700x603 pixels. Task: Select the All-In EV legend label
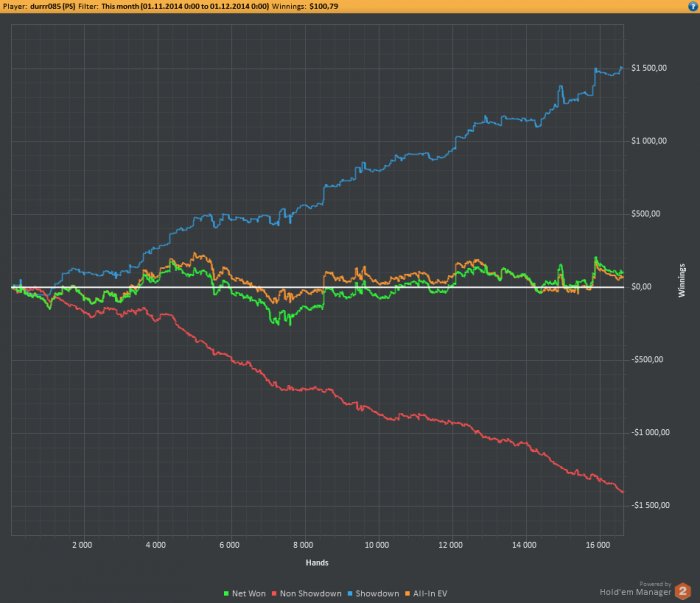coord(430,594)
